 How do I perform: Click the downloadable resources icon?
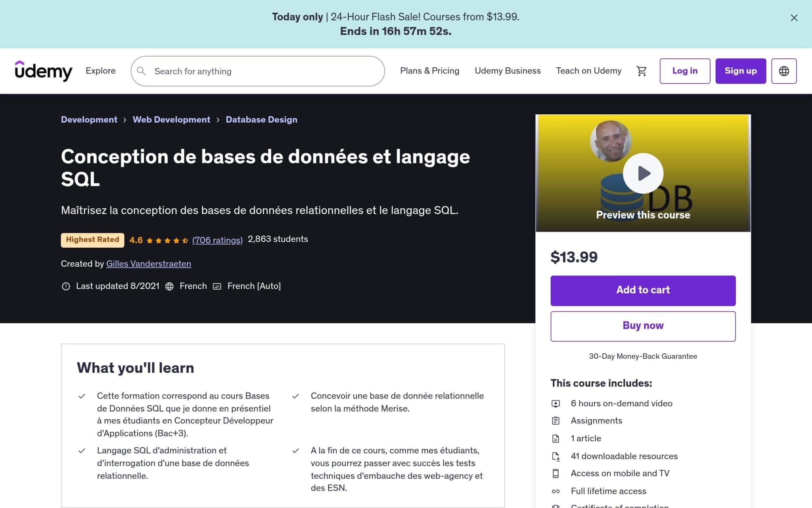(x=556, y=456)
